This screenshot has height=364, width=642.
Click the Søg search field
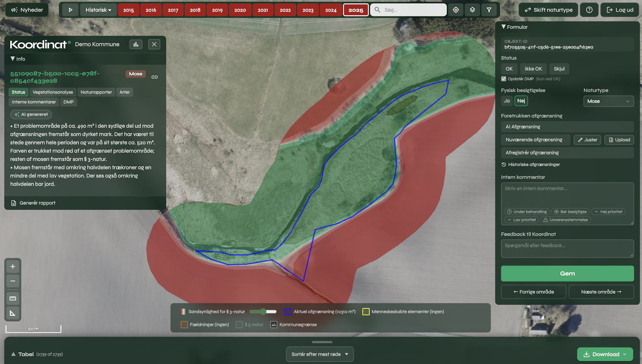click(x=408, y=10)
